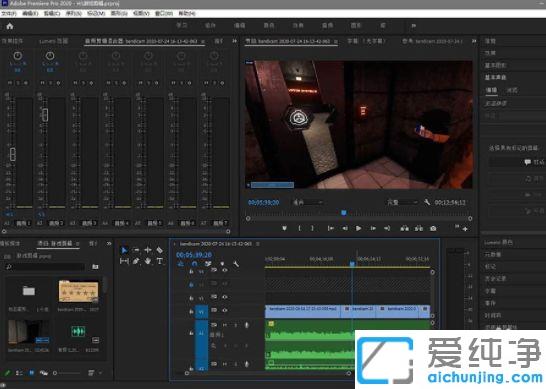546x389 pixels.
Task: Expand overflow tabs in Project panel group
Action: click(x=109, y=243)
